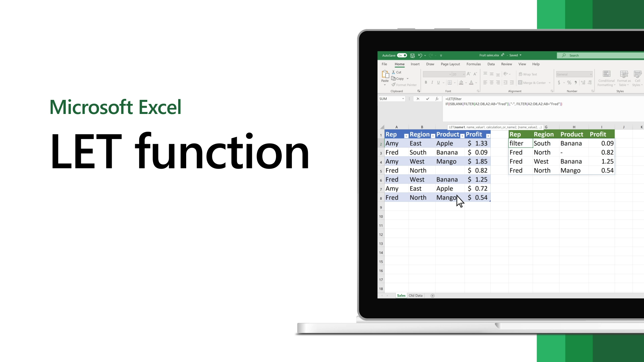Click the Borders icon in Font group
644x362 pixels.
(x=449, y=83)
